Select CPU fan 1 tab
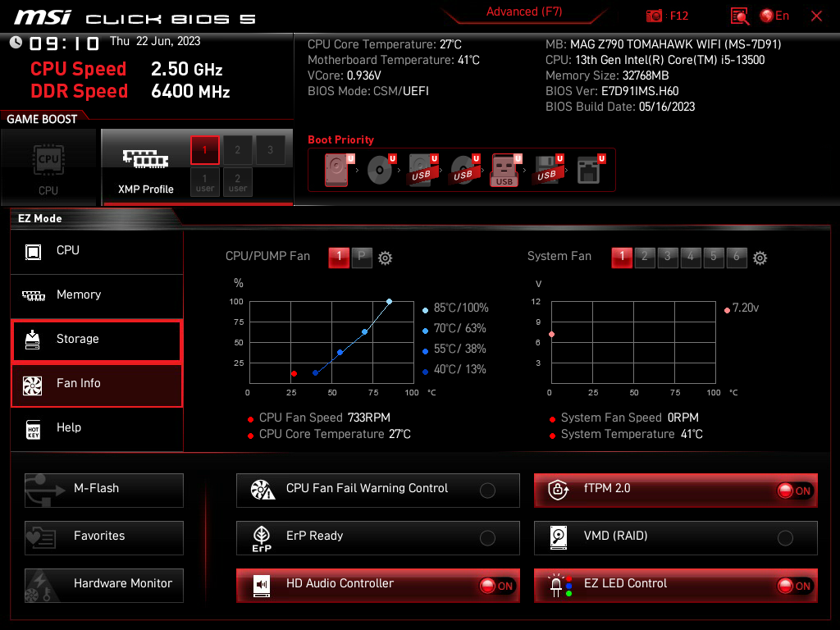This screenshot has width=840, height=630. pos(339,257)
